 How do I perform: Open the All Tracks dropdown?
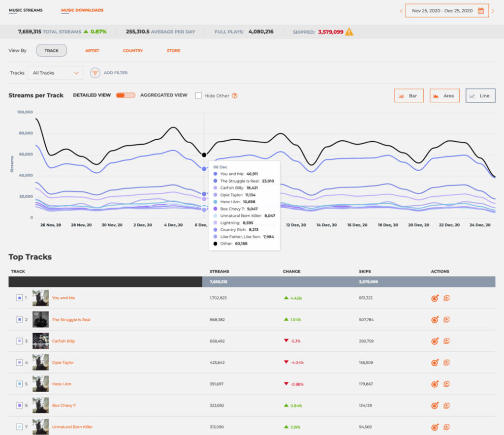55,73
